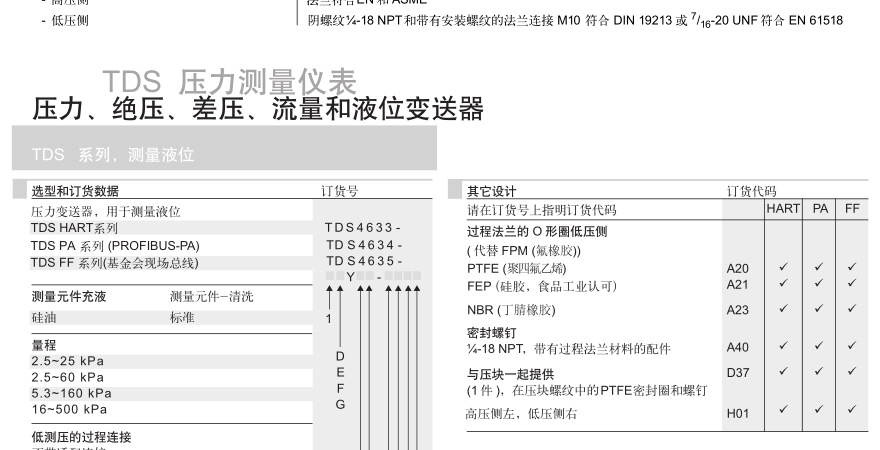Click the FF checkmark in the H01 row
The image size is (880, 450).
tap(852, 409)
